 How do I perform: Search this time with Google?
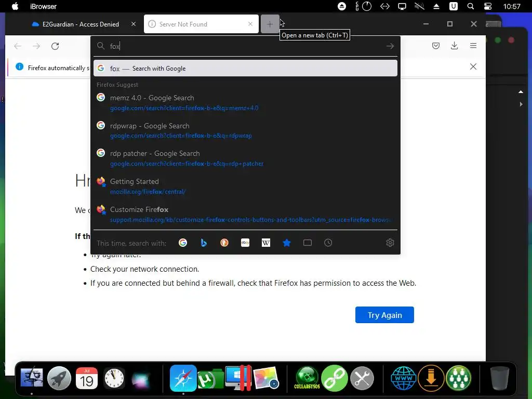click(x=183, y=243)
